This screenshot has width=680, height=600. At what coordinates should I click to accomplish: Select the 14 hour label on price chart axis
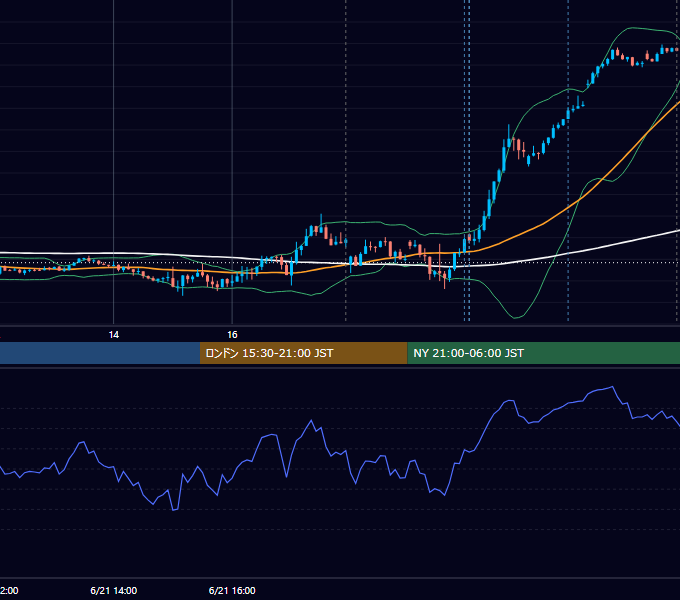(x=114, y=335)
